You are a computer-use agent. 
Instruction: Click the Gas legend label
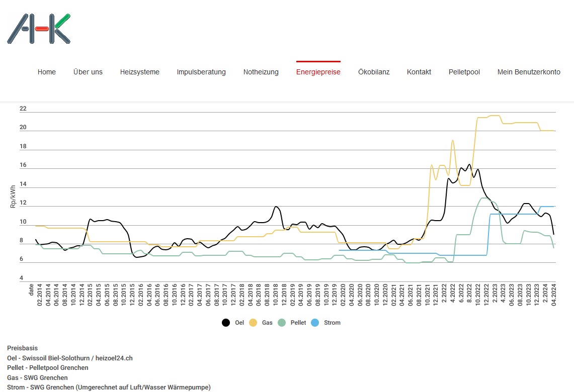click(267, 323)
